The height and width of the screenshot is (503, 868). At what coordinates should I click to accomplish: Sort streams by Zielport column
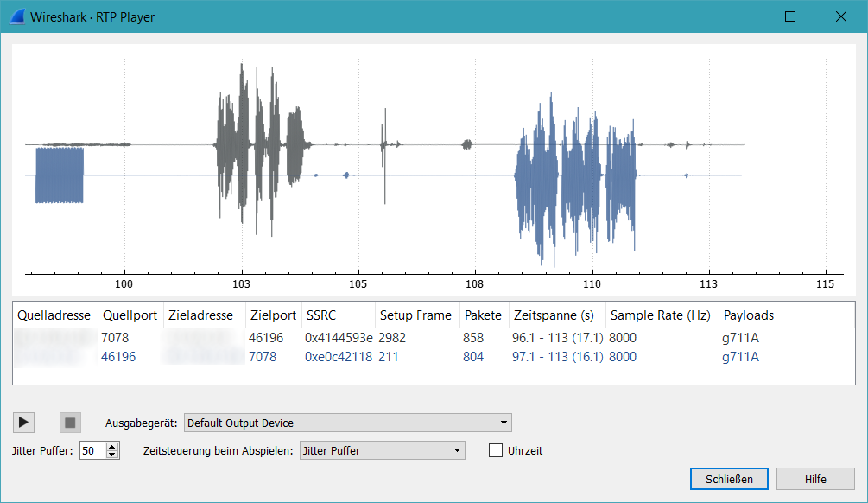point(274,315)
